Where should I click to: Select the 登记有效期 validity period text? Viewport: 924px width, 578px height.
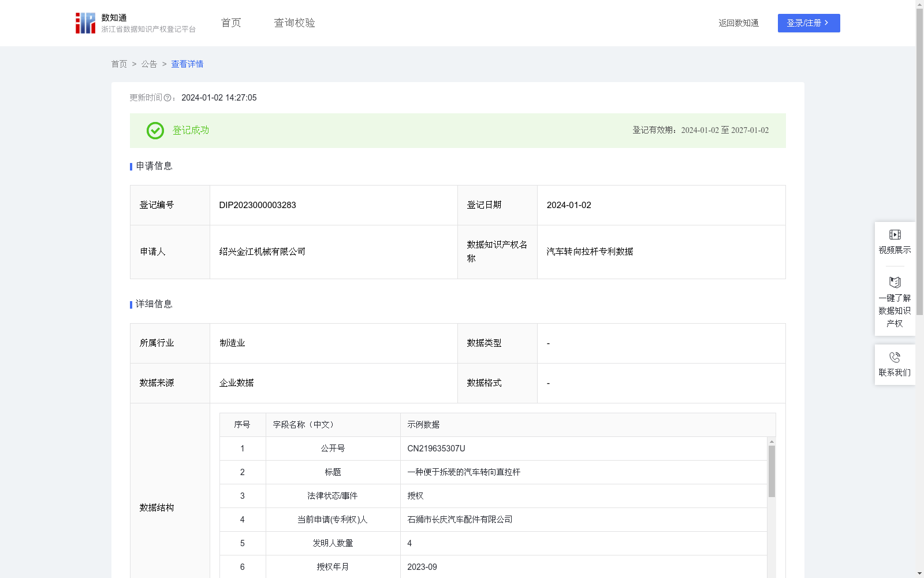click(701, 131)
